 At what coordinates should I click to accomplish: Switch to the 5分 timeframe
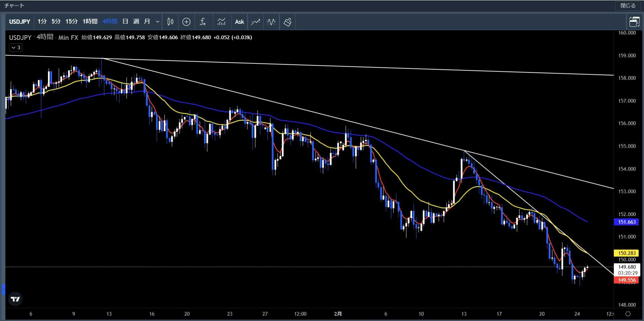[x=56, y=22]
